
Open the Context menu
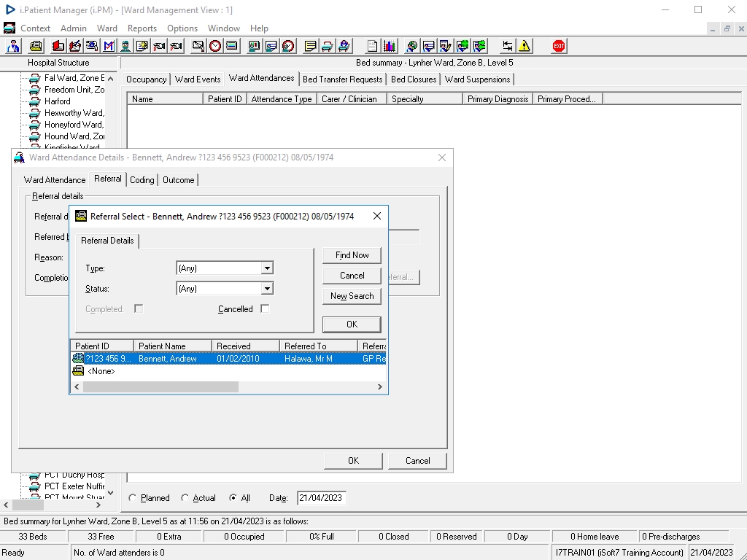(x=35, y=28)
